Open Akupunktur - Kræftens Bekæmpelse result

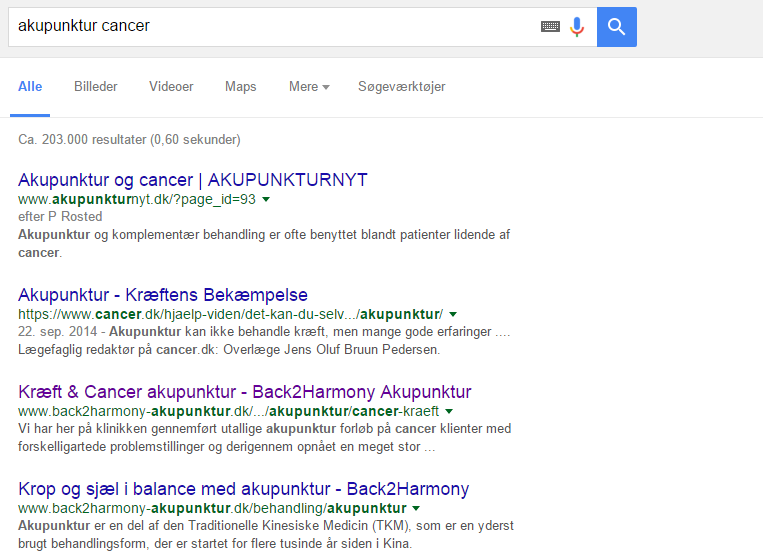(163, 295)
